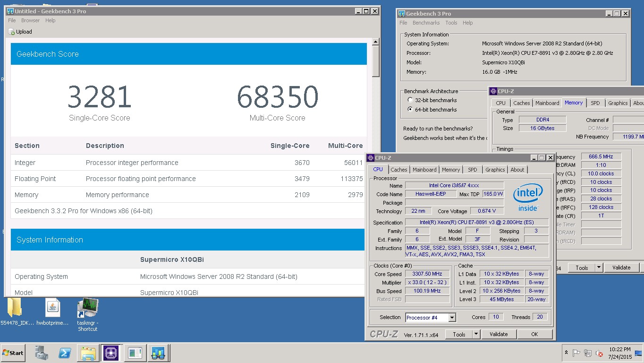Open Help menu in Geekbench 3 Pro benchmark window
Screen dimensions: 644x363
coord(468,23)
